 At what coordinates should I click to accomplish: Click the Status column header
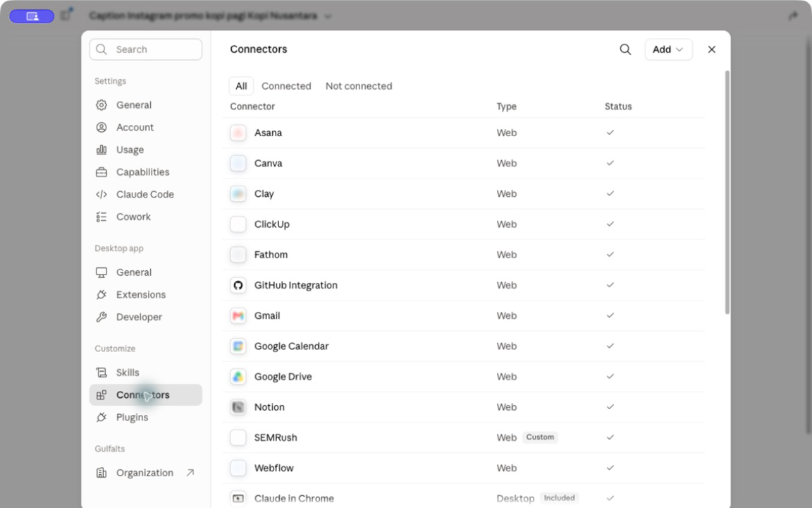click(x=617, y=107)
